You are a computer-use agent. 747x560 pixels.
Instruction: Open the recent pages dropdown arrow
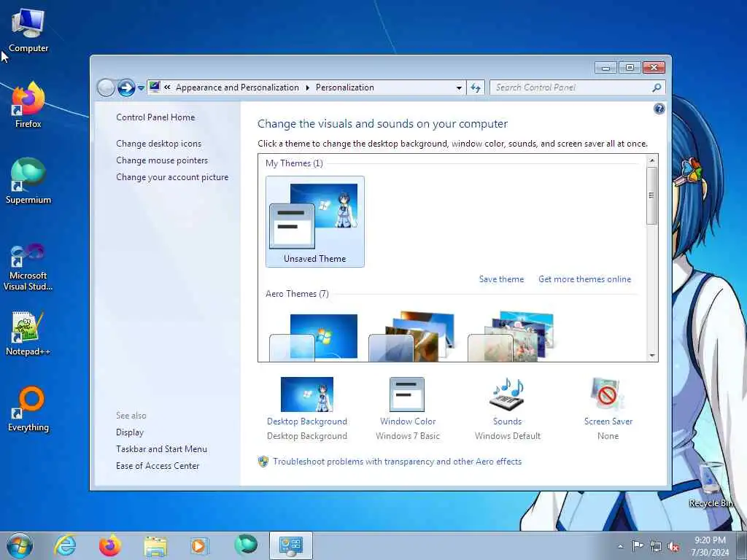pyautogui.click(x=141, y=88)
